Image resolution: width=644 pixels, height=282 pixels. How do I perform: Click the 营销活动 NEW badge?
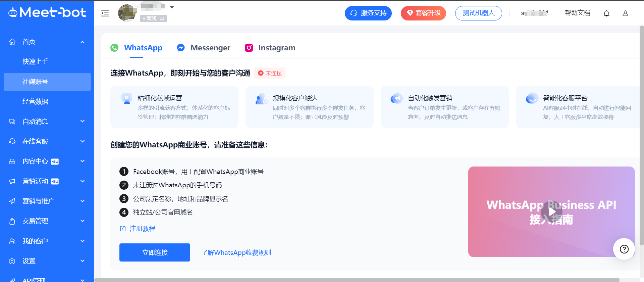pyautogui.click(x=55, y=181)
